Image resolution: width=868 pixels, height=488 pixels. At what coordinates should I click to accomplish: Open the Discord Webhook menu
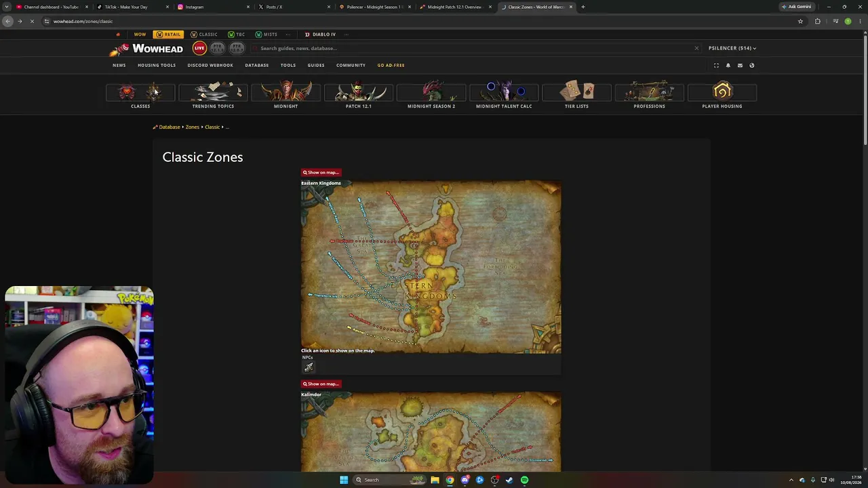210,65
